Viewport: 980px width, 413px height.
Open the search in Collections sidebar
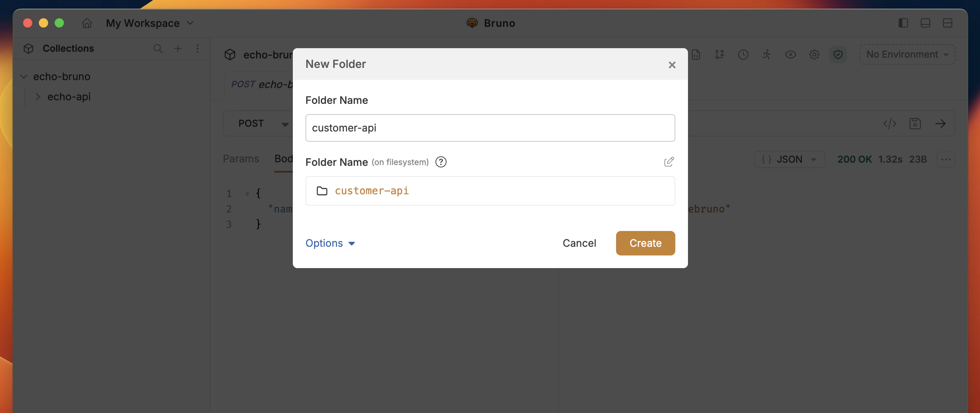(158, 49)
